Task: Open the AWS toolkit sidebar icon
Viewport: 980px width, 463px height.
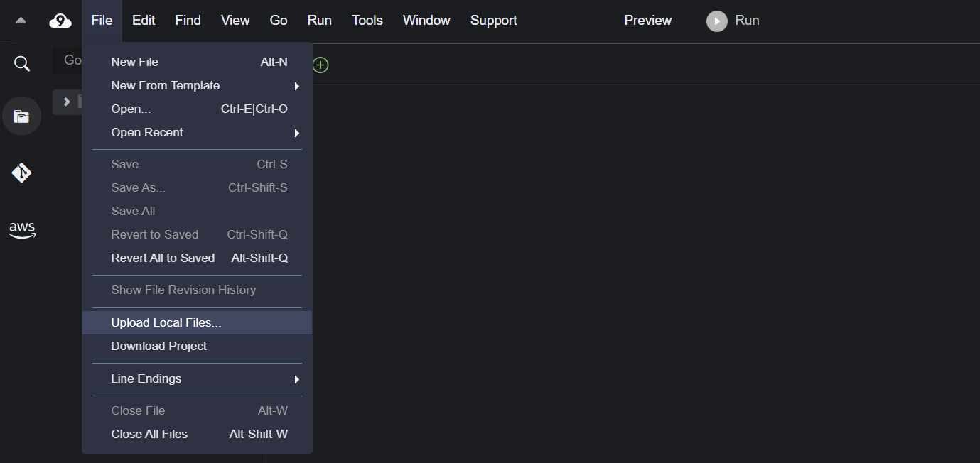Action: click(22, 229)
